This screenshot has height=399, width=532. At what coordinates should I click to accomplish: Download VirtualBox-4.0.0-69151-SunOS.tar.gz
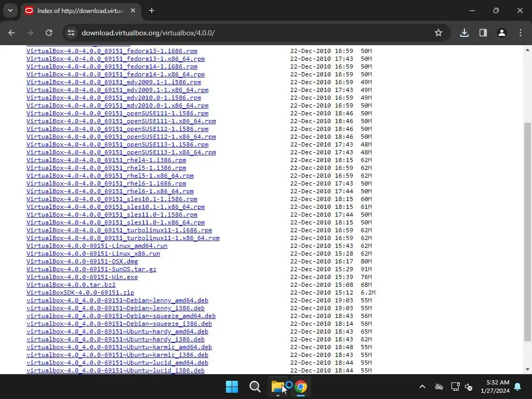[x=91, y=269]
